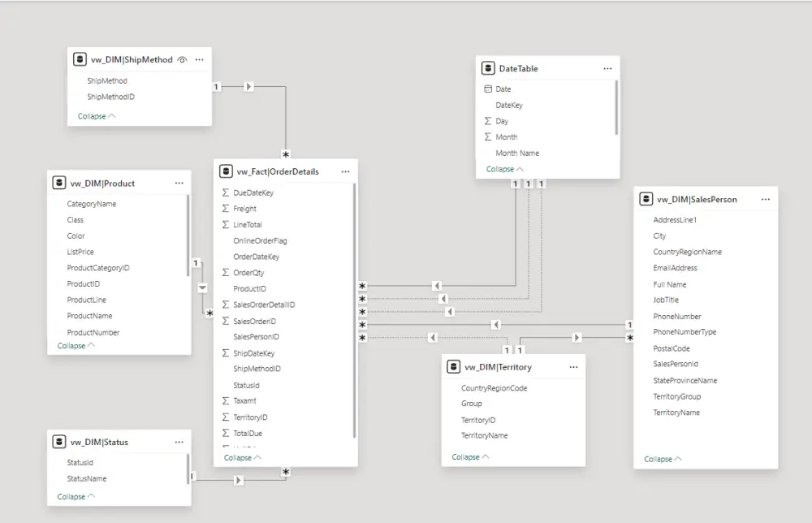This screenshot has width=812, height=523.
Task: Select the LineTotal field in OrderDetails
Action: click(248, 225)
